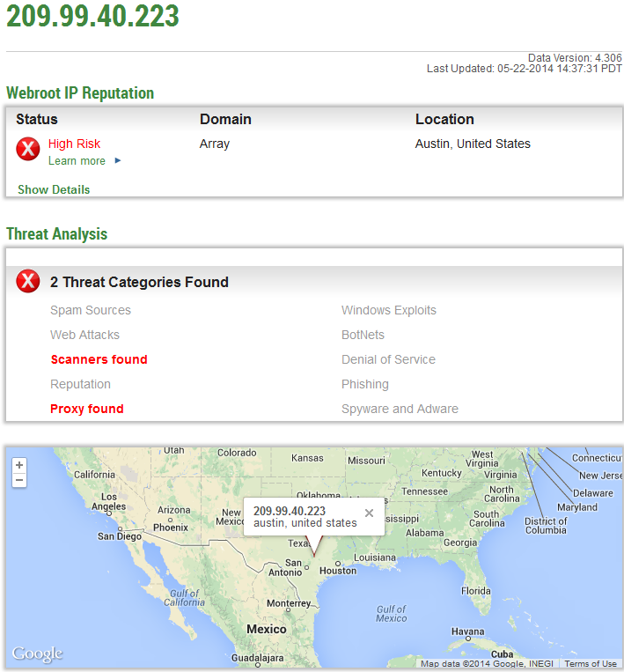The width and height of the screenshot is (624, 672).
Task: Click the High Risk status text
Action: [x=74, y=144]
